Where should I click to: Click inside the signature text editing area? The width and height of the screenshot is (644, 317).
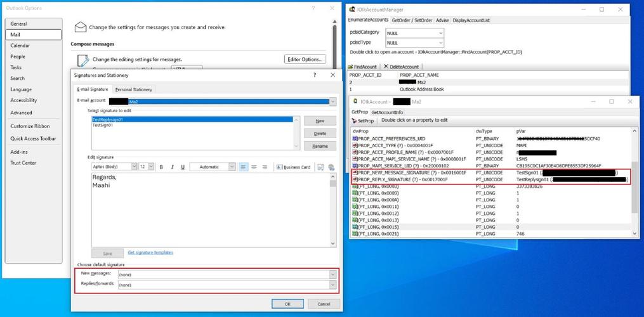(x=210, y=210)
